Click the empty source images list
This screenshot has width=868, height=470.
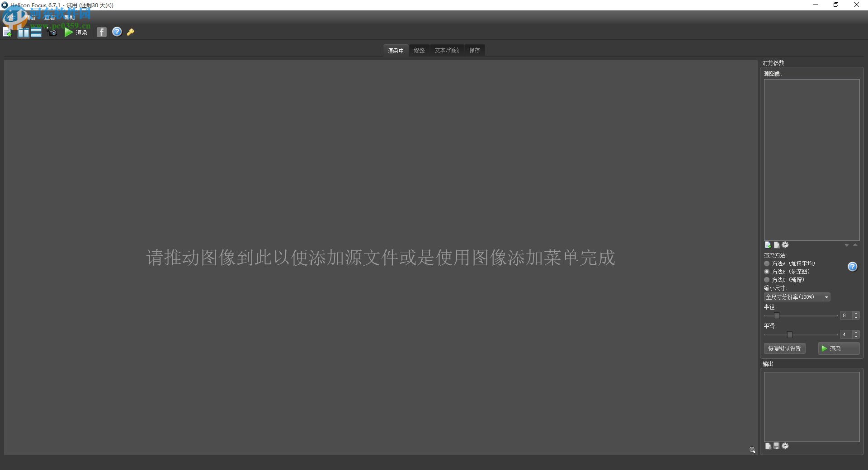811,160
